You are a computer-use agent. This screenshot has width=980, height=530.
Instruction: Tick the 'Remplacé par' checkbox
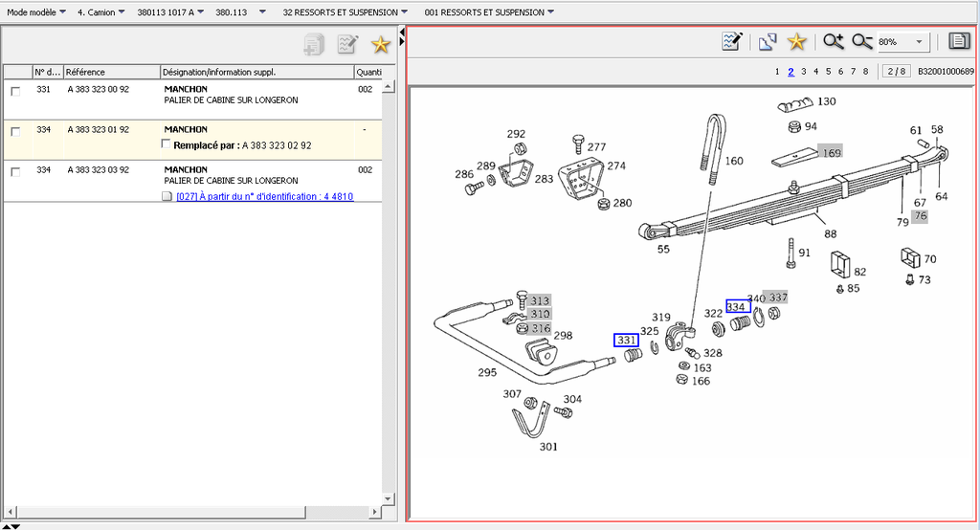tap(167, 144)
